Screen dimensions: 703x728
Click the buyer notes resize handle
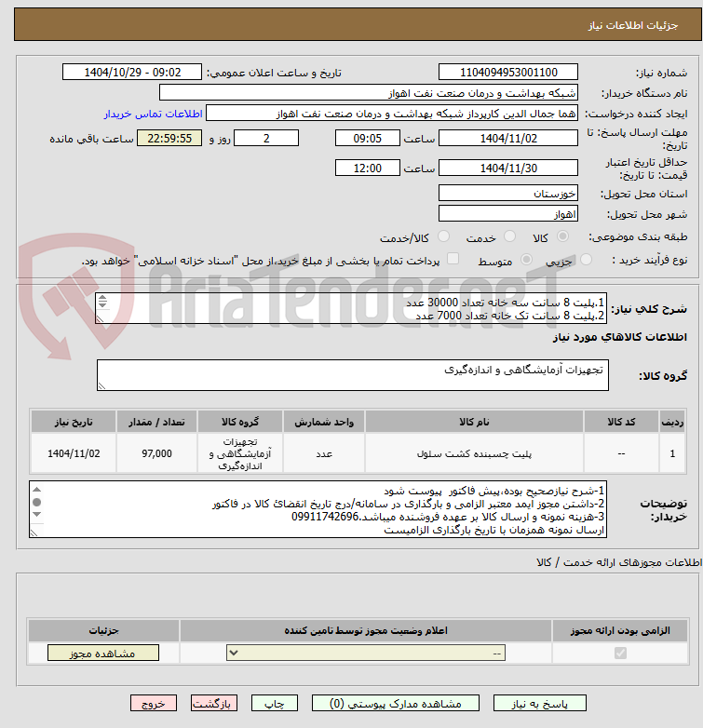coord(34,533)
